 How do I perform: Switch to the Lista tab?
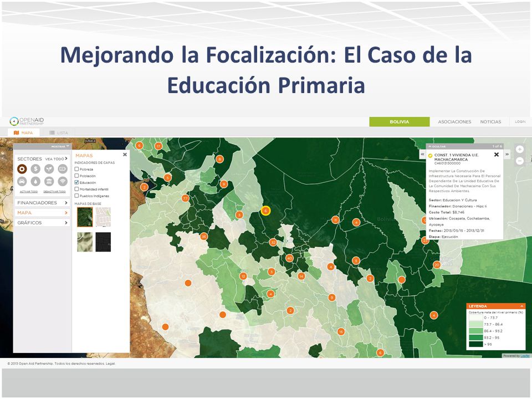coord(58,132)
